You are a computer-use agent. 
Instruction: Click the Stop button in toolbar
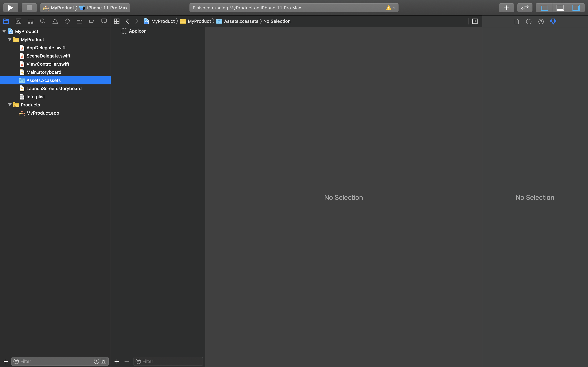(x=29, y=8)
